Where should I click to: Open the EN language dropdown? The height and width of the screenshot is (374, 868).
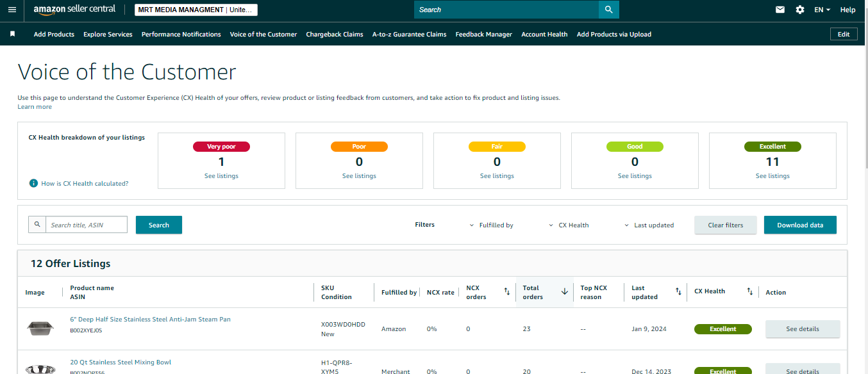822,10
